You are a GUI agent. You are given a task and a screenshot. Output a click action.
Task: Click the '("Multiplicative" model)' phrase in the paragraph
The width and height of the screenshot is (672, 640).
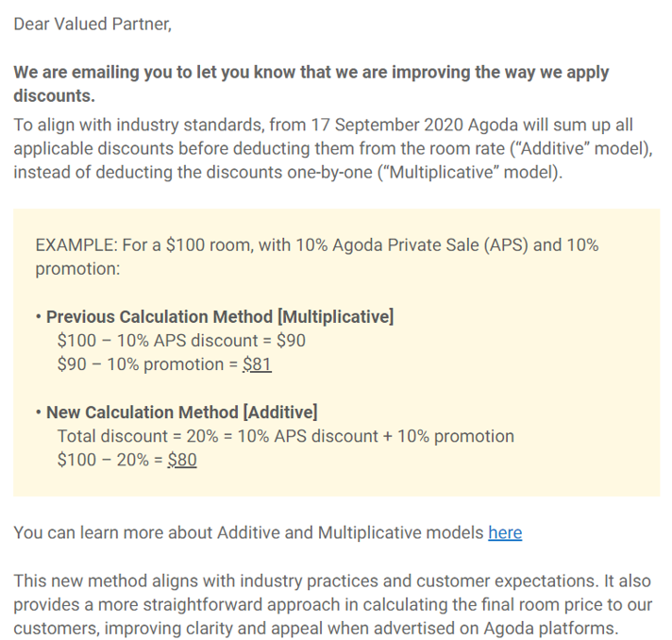(470, 172)
